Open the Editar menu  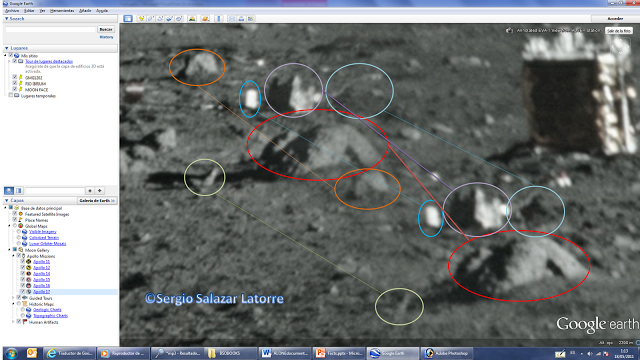click(29, 11)
